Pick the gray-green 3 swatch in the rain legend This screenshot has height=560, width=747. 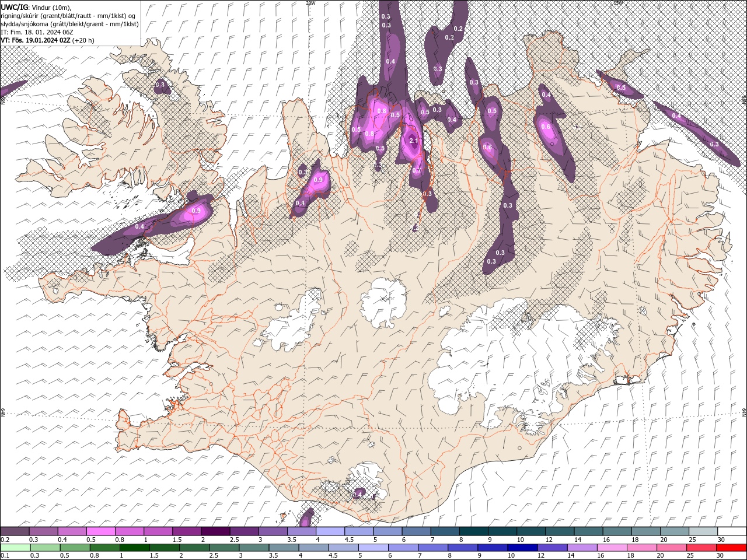pos(253,548)
